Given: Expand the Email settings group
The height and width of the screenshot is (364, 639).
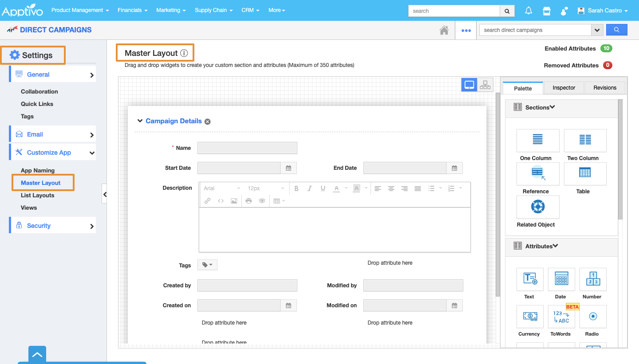Looking at the screenshot, I should [x=52, y=134].
